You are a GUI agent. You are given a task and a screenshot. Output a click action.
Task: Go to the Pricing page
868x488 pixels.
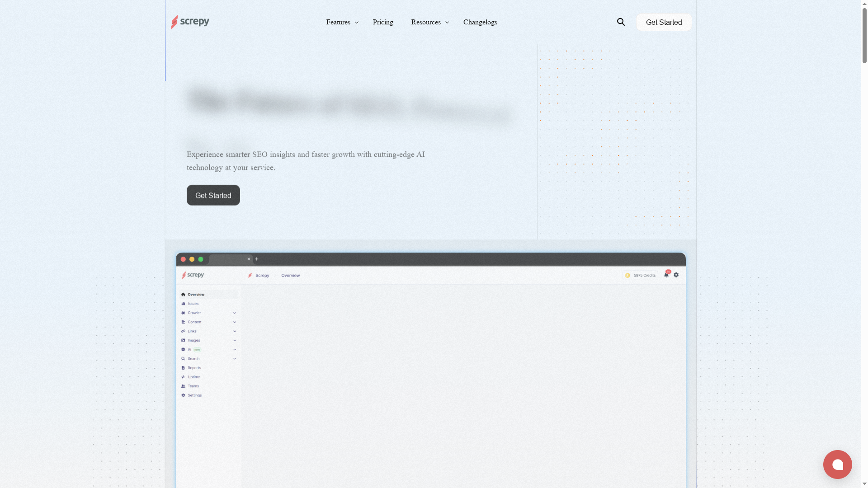pos(383,22)
